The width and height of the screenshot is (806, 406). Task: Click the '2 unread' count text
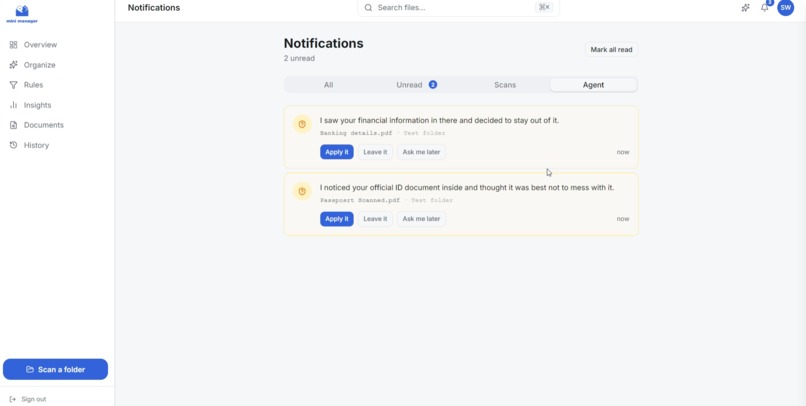[299, 58]
